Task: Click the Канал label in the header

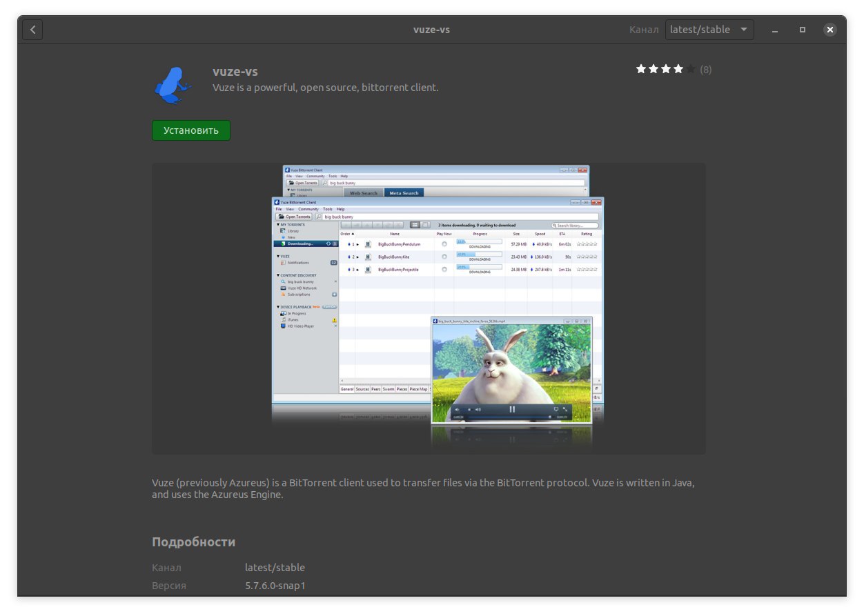Action: tap(645, 30)
